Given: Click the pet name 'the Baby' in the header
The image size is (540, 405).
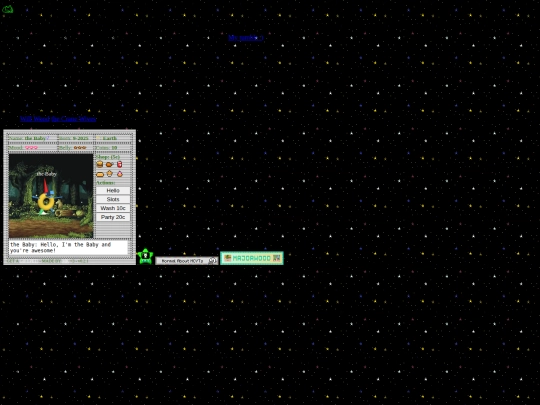Looking at the screenshot, I should point(35,138).
